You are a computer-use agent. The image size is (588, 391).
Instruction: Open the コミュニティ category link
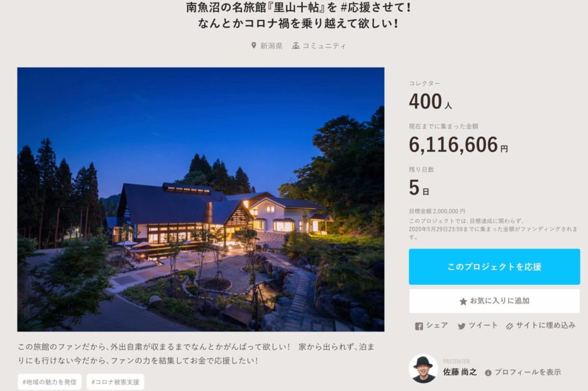tap(324, 46)
